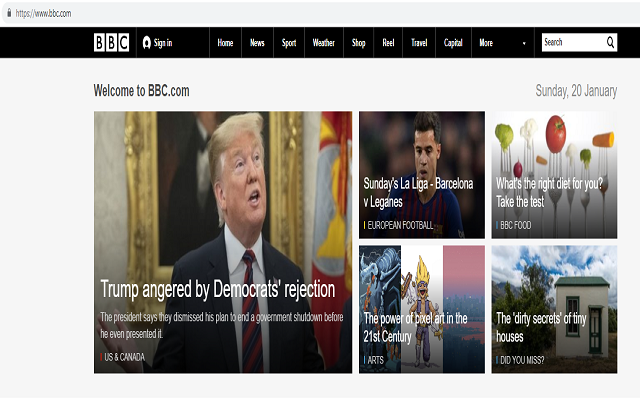Open the News section
This screenshot has height=400, width=640.
tap(257, 42)
